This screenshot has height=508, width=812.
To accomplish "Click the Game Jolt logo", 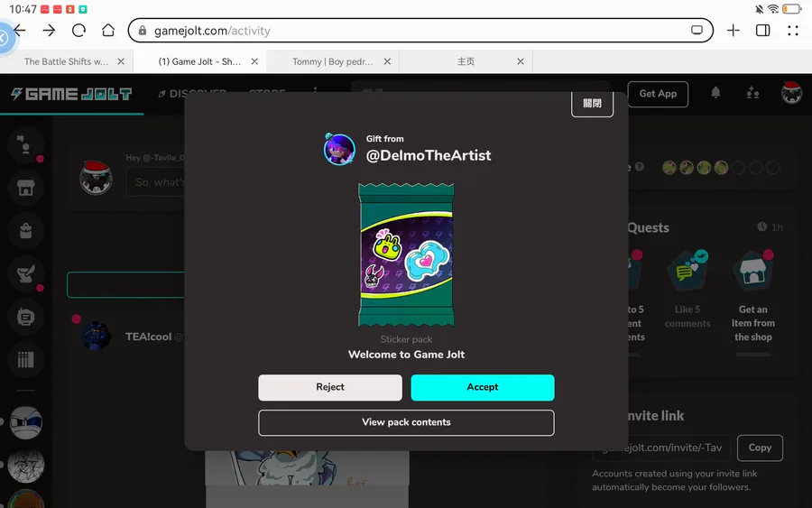I will coord(71,94).
